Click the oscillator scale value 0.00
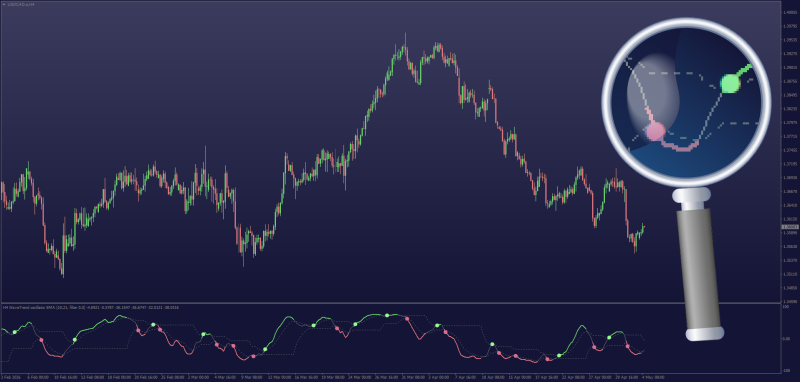800x382 pixels. [x=786, y=338]
